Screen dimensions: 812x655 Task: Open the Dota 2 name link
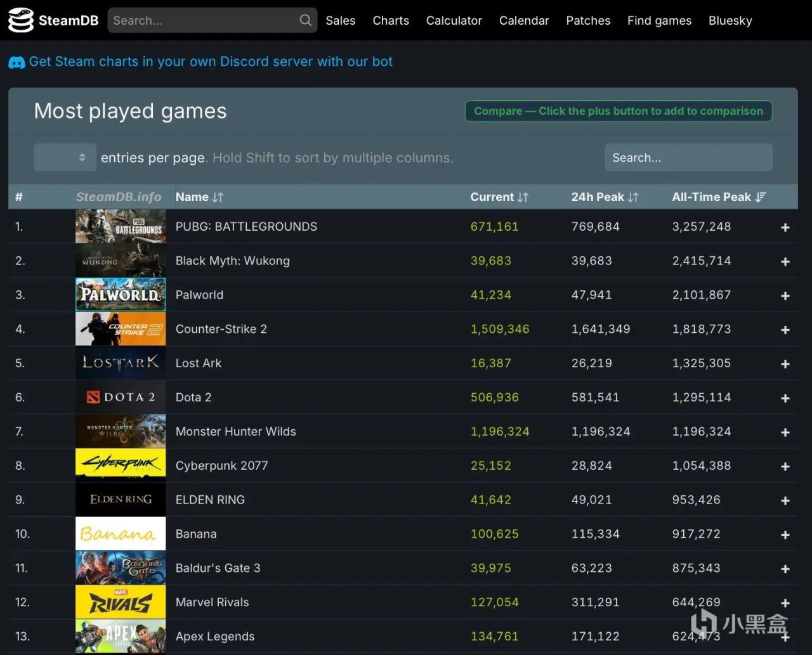(x=193, y=398)
